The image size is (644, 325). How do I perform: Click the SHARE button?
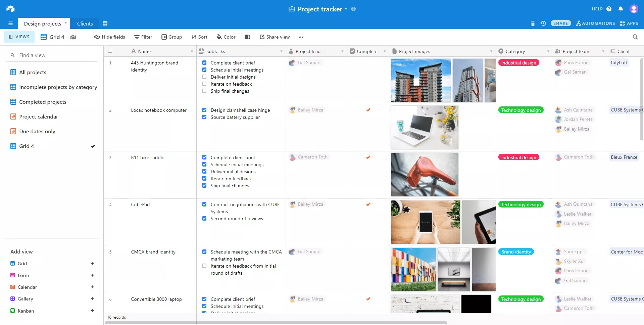(x=560, y=23)
